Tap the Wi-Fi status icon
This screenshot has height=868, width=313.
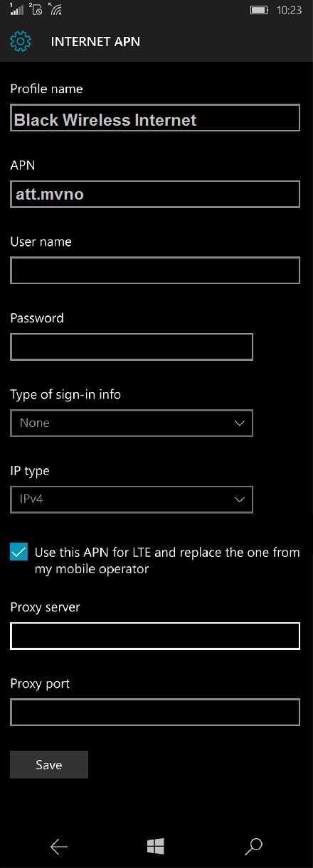tap(55, 11)
